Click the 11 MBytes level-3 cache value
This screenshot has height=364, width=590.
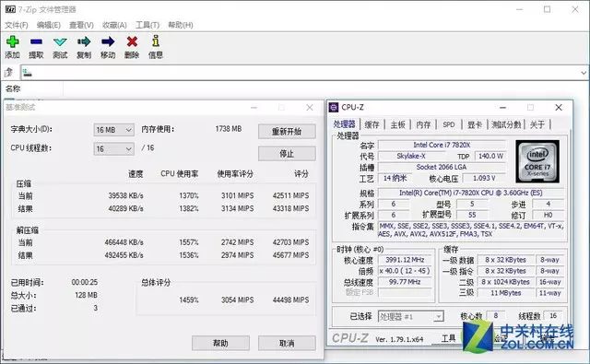[x=506, y=292]
